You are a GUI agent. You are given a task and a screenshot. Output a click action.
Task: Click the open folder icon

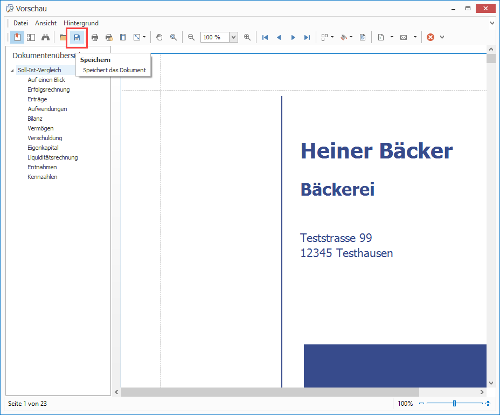click(x=63, y=37)
